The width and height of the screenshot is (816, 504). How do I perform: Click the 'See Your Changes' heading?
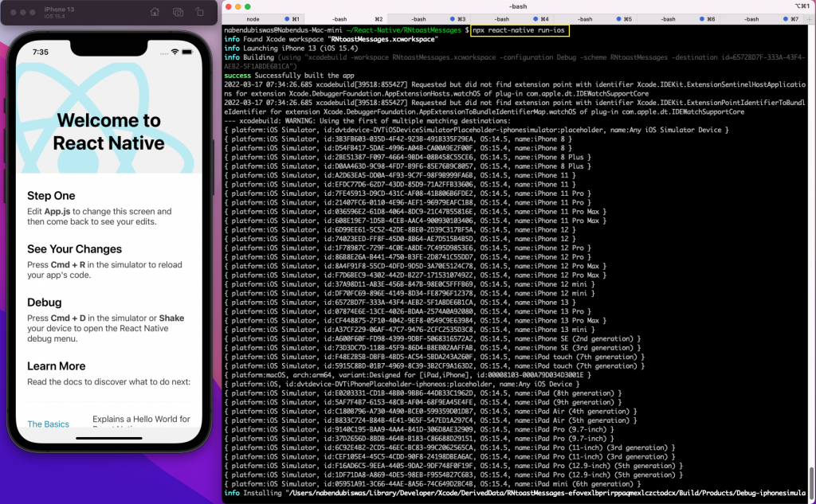(74, 249)
